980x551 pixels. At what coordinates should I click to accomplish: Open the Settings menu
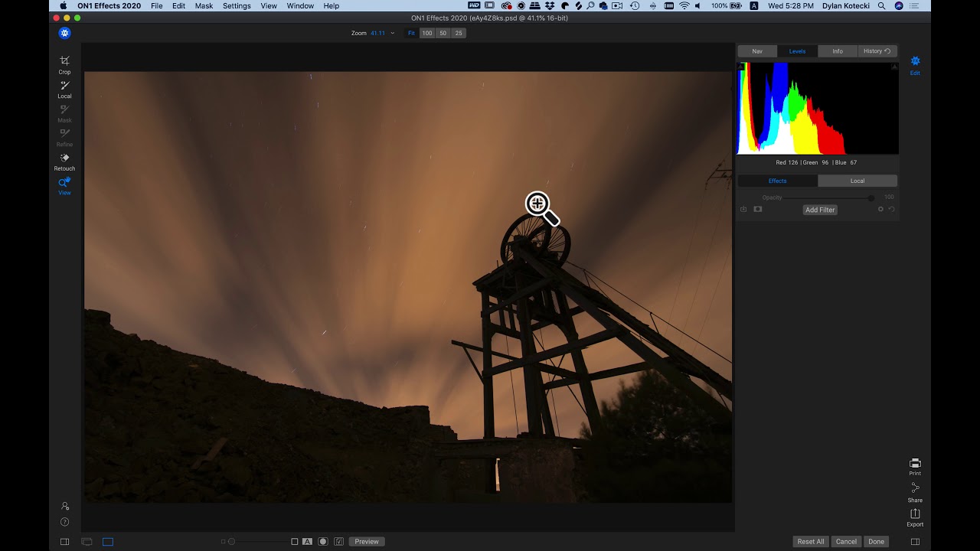pos(237,5)
